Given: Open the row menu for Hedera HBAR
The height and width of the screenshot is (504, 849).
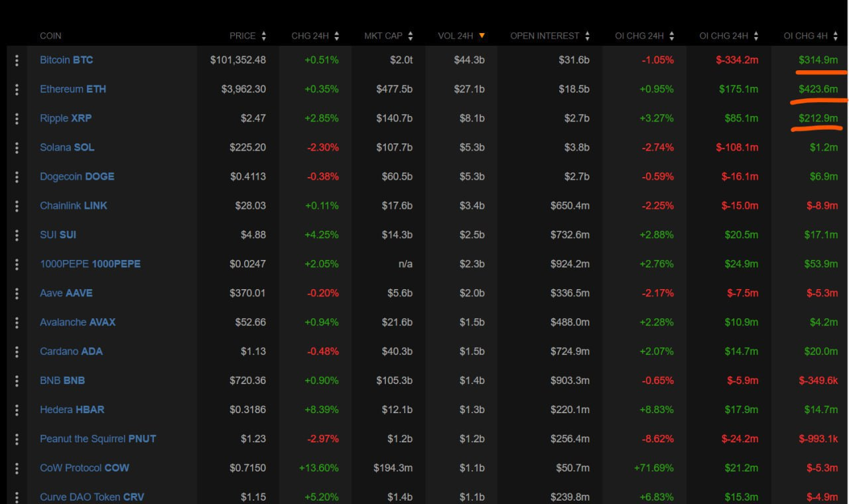Looking at the screenshot, I should click(x=16, y=409).
